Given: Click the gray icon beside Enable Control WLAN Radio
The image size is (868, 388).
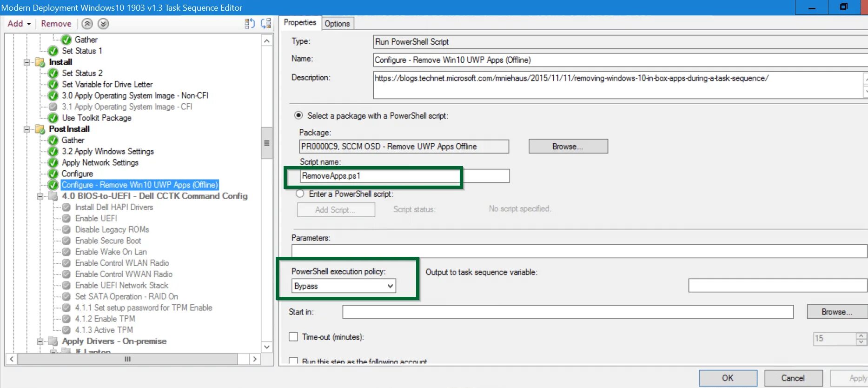Looking at the screenshot, I should pyautogui.click(x=66, y=263).
